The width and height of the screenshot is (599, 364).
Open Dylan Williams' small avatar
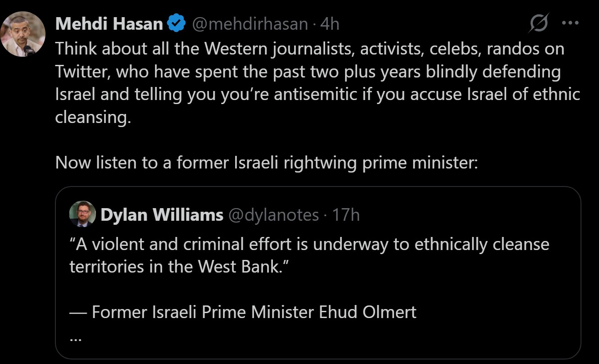point(82,214)
